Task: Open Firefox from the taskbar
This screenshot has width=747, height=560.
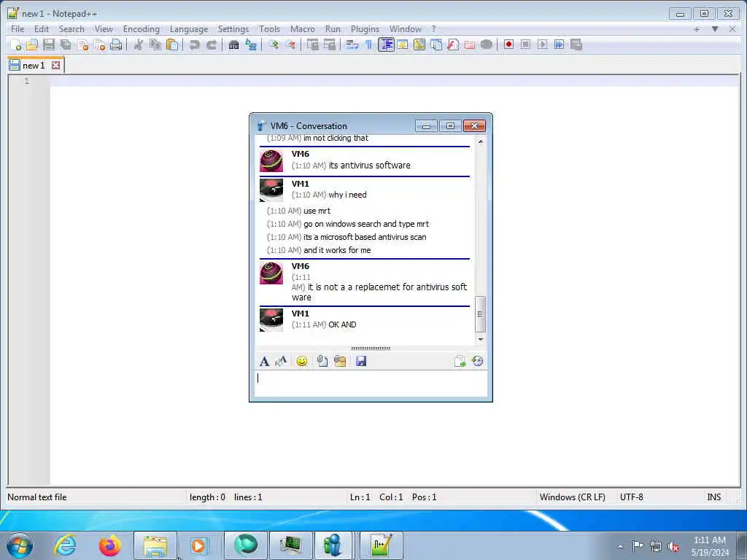Action: point(109,545)
